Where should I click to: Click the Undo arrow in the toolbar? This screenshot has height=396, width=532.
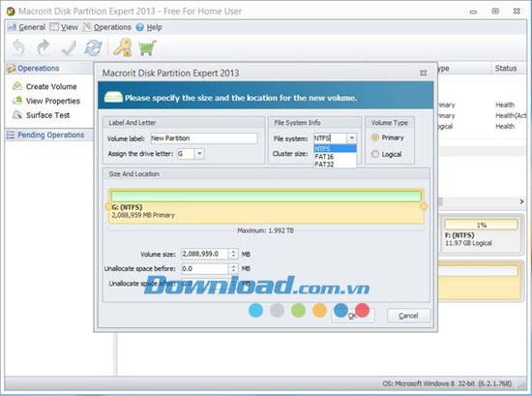pos(18,47)
